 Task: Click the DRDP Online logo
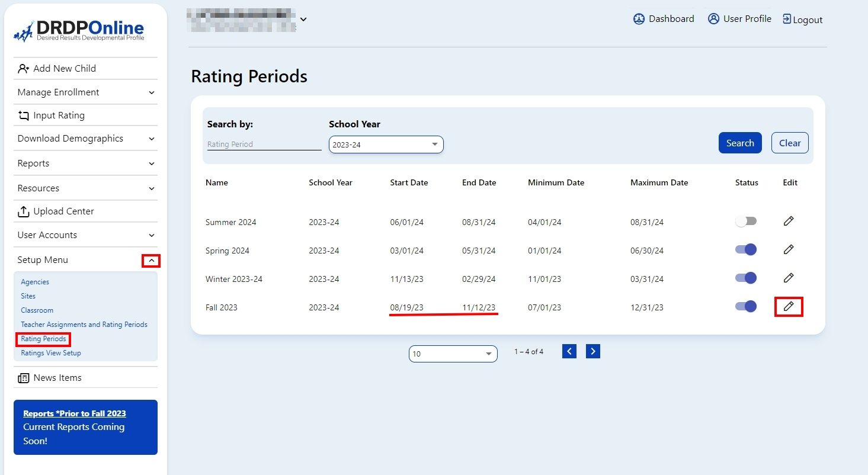79,31
